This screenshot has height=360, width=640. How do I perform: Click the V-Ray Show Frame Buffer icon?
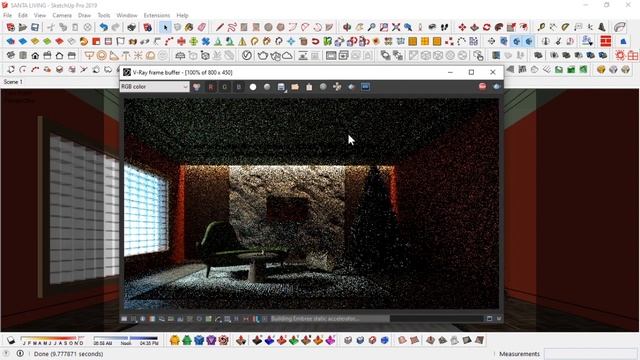331,55
